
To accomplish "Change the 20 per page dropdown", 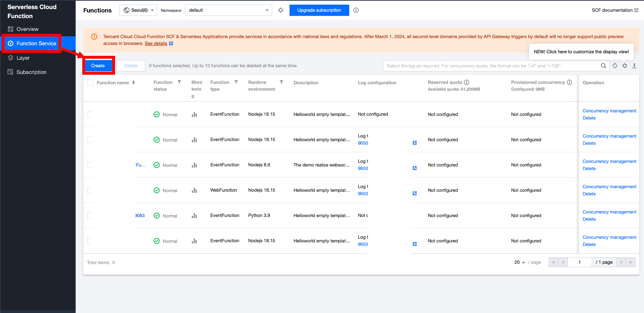I will click(520, 262).
